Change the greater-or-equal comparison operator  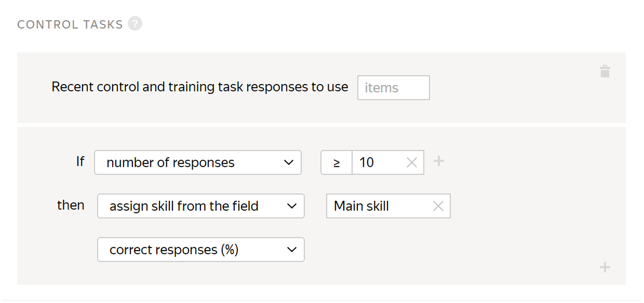(x=336, y=162)
